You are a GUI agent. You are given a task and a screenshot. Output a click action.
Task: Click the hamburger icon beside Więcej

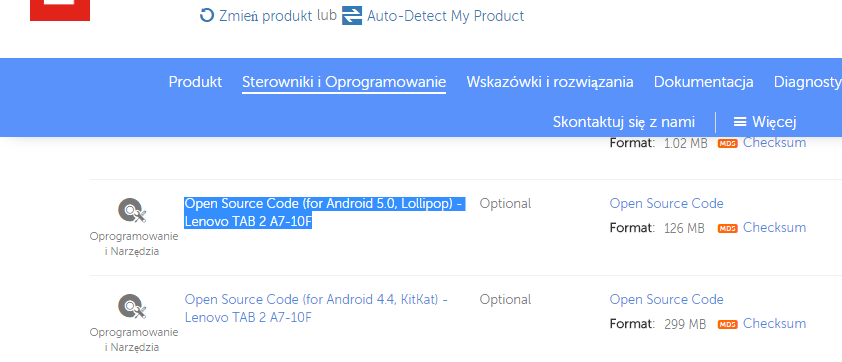740,122
